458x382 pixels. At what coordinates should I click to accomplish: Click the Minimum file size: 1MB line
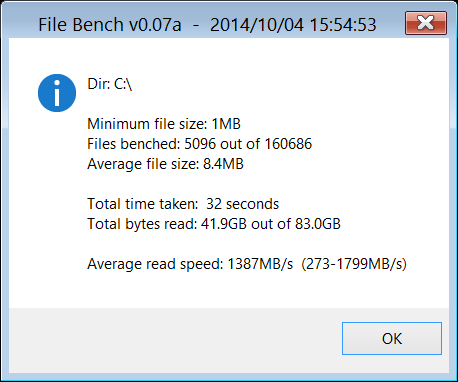[x=164, y=124]
